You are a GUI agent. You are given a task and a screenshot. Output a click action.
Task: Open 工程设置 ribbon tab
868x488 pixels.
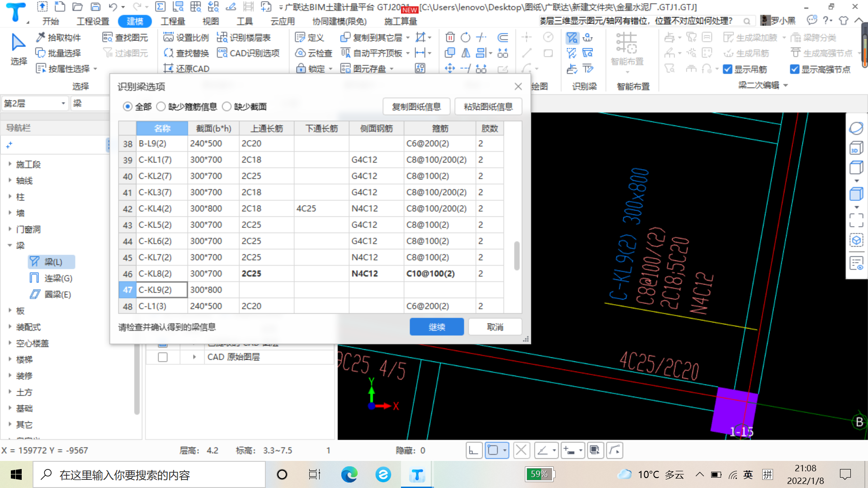(x=93, y=21)
